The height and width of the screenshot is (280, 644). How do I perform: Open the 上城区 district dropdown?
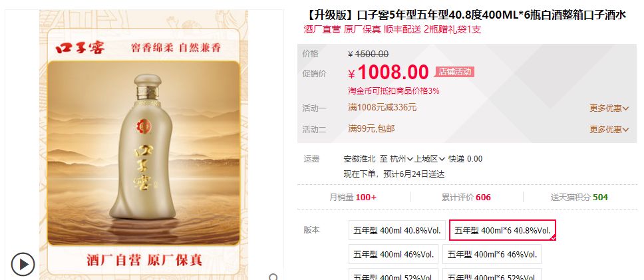coord(430,159)
